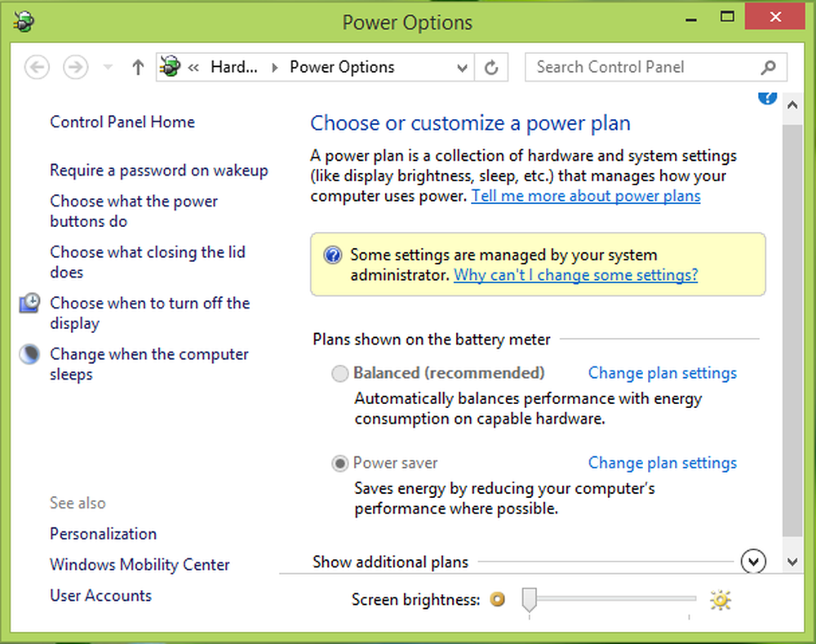
Task: Click inside the Search Control Panel field
Action: tap(636, 67)
